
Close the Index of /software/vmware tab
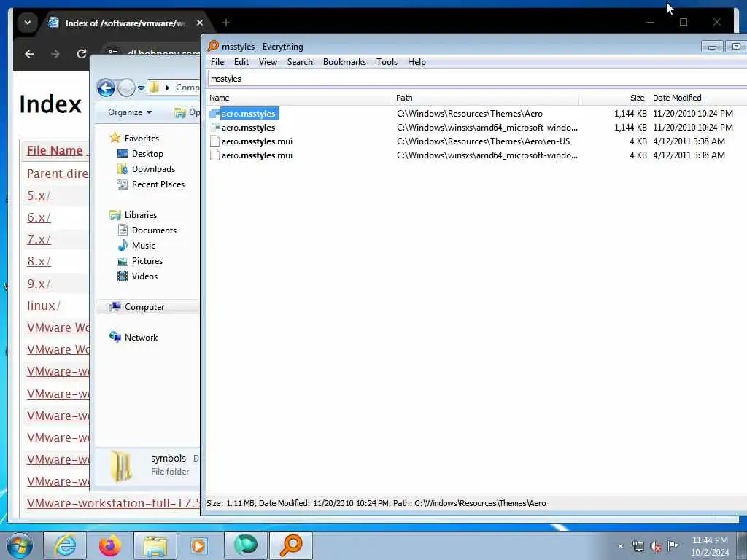(x=200, y=23)
